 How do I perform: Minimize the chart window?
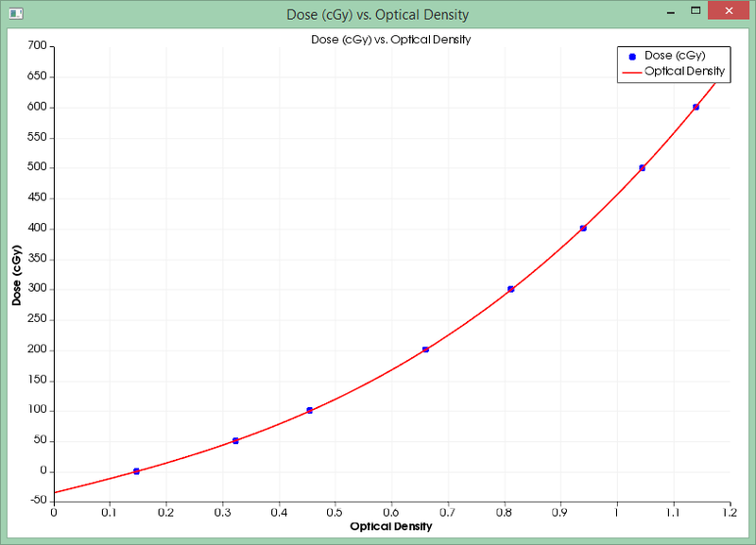pyautogui.click(x=669, y=12)
